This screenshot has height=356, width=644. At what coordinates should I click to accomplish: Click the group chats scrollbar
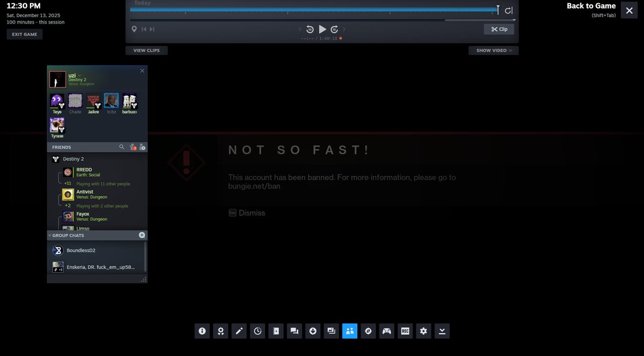(145, 257)
